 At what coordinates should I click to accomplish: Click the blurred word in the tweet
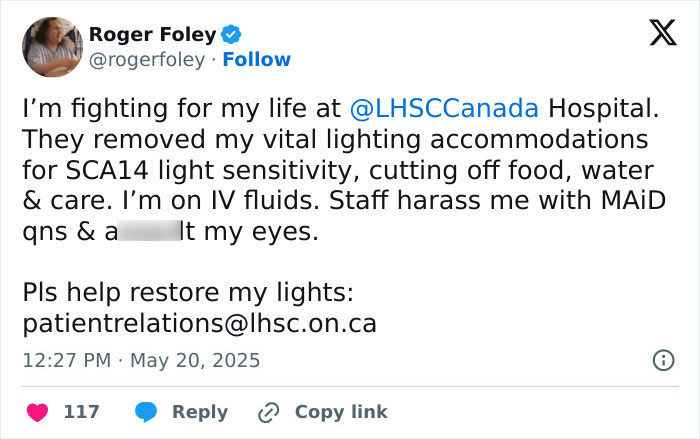coord(150,233)
